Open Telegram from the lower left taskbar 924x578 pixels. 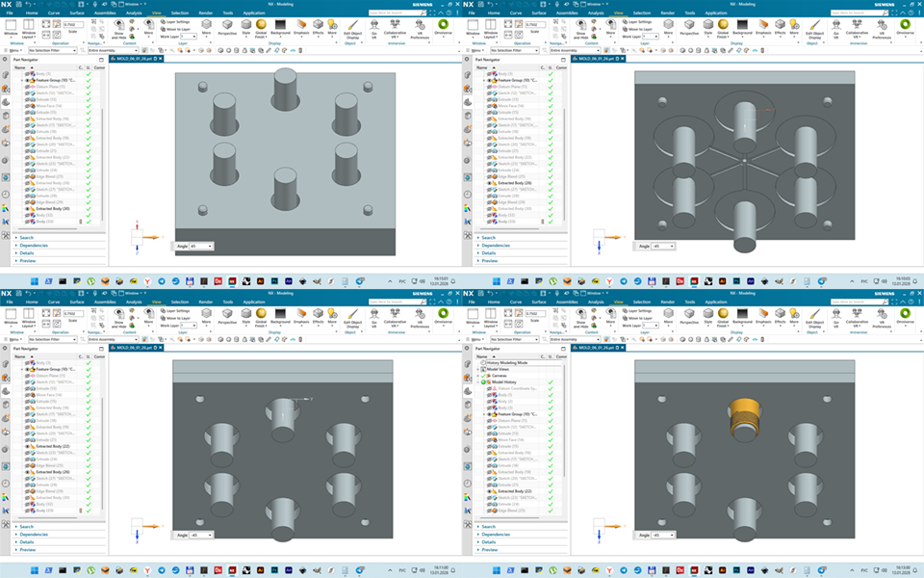pos(162,570)
